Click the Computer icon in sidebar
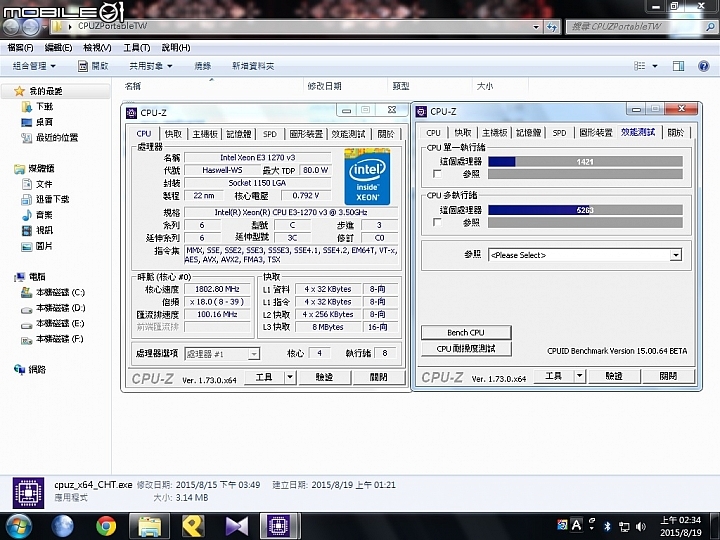This screenshot has height=540, width=720. coord(19,277)
